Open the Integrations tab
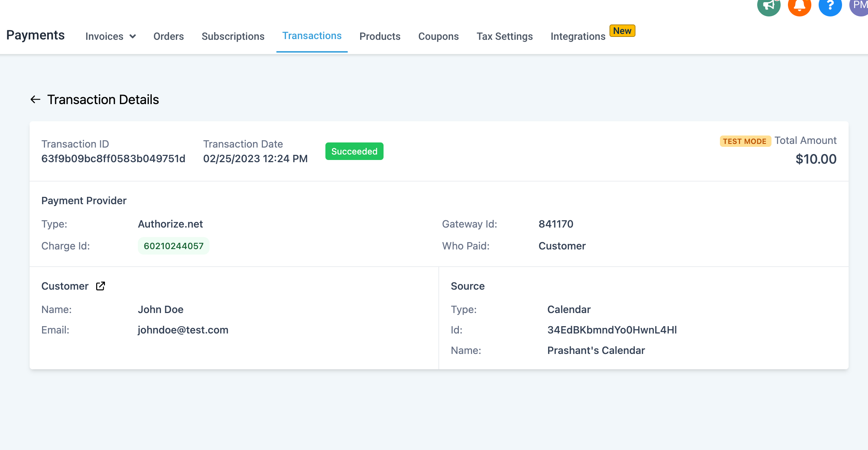 [x=578, y=37]
